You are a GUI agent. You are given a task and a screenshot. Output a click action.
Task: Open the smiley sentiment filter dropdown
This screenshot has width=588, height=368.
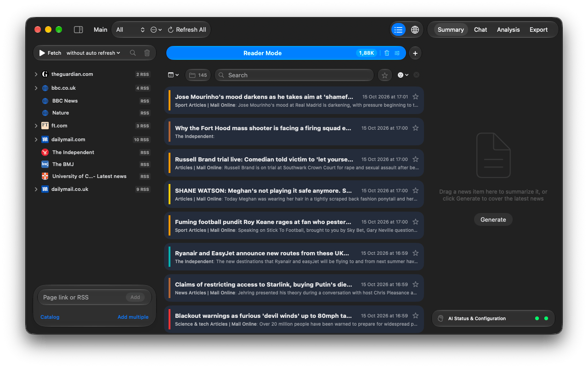(403, 75)
